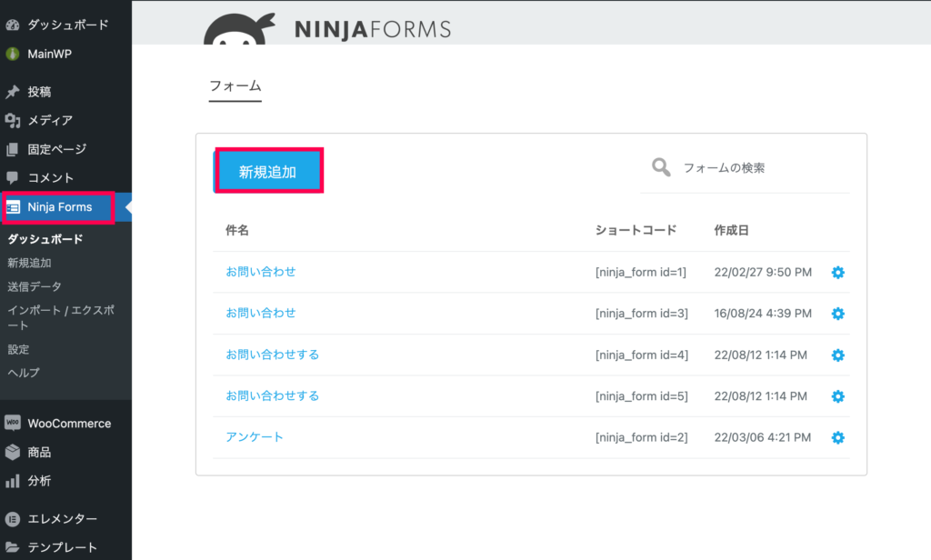Open お問い合わせする form with id=5
931x560 pixels.
coord(272,395)
